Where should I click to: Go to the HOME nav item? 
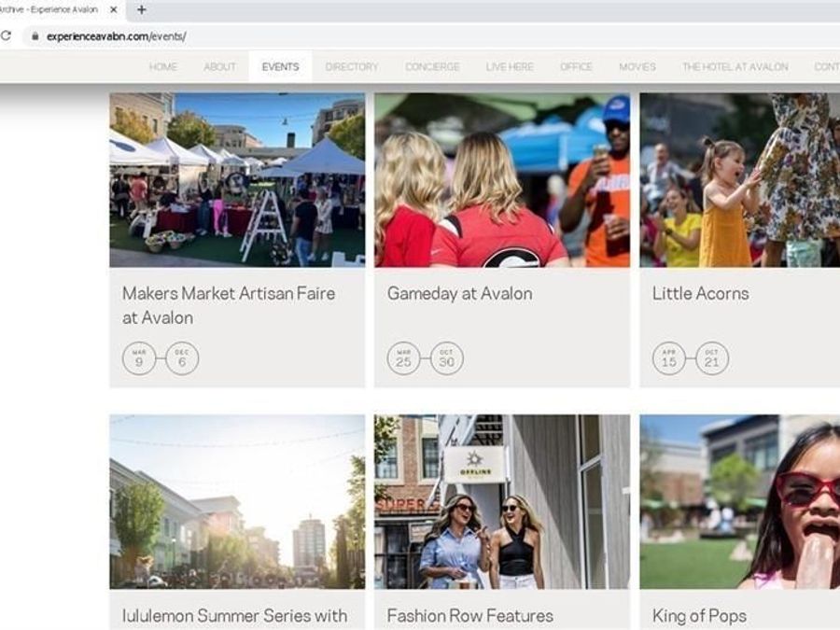(x=162, y=67)
